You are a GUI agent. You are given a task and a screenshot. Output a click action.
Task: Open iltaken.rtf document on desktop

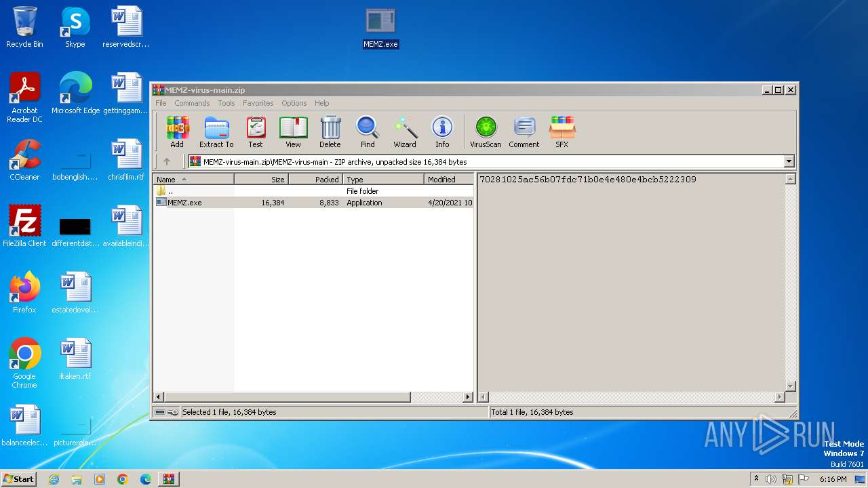click(75, 359)
